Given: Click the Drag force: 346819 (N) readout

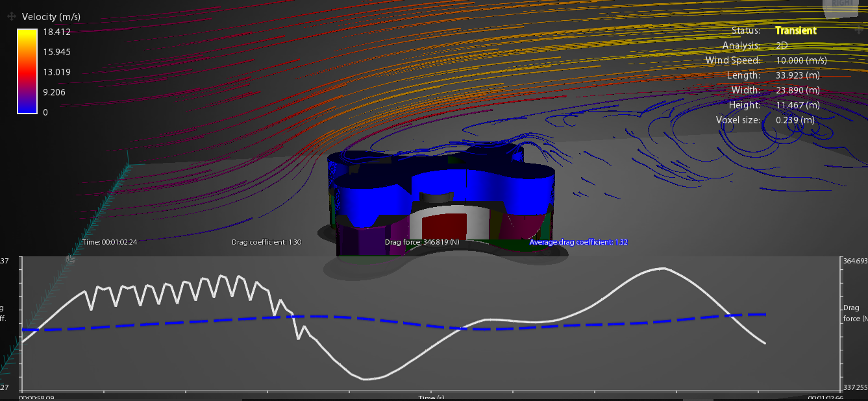Looking at the screenshot, I should [x=423, y=241].
